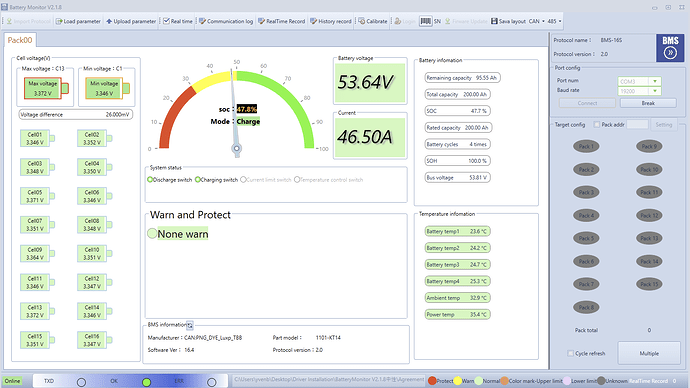Enable the Pack addr checkbox
This screenshot has width=690, height=388.
point(597,124)
